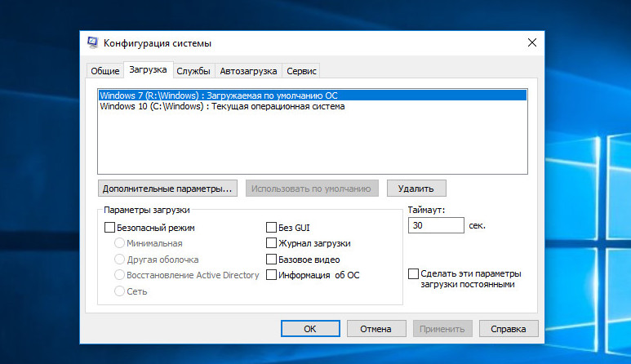Click the System Configuration title bar icon

click(93, 42)
